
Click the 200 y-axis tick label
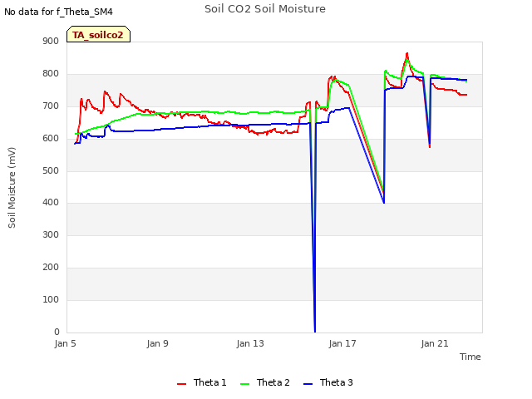point(51,268)
